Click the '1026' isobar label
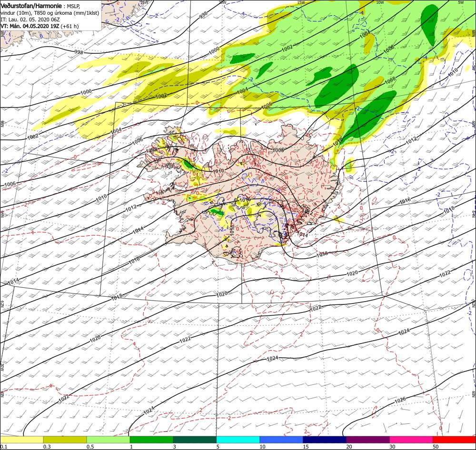 click(x=400, y=400)
